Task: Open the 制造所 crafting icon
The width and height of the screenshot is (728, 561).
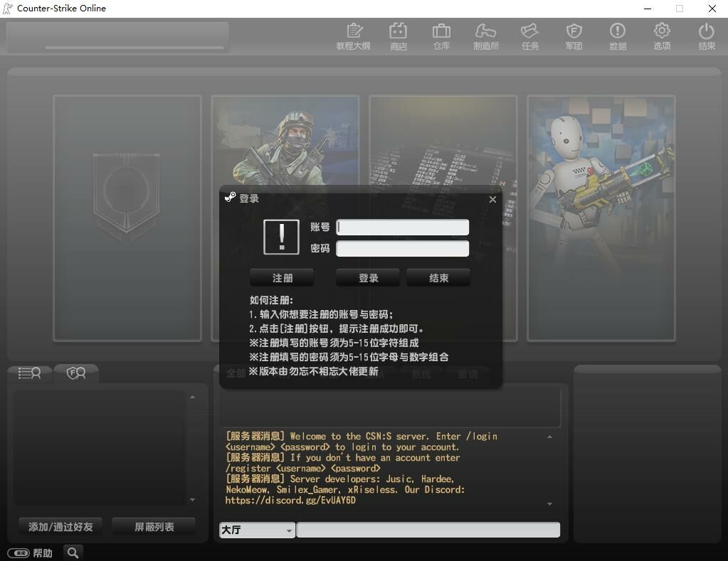Action: tap(485, 36)
